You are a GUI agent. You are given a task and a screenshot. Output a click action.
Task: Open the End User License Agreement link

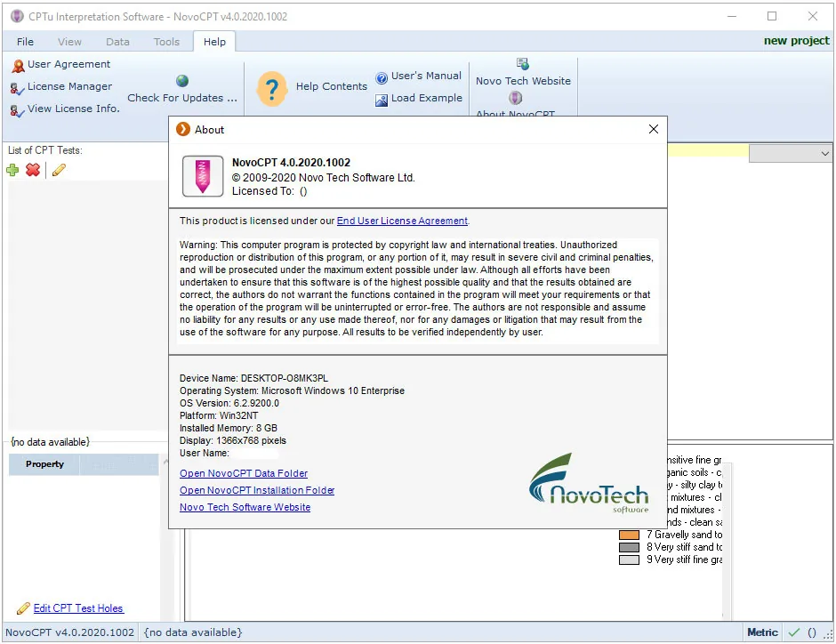(x=403, y=221)
